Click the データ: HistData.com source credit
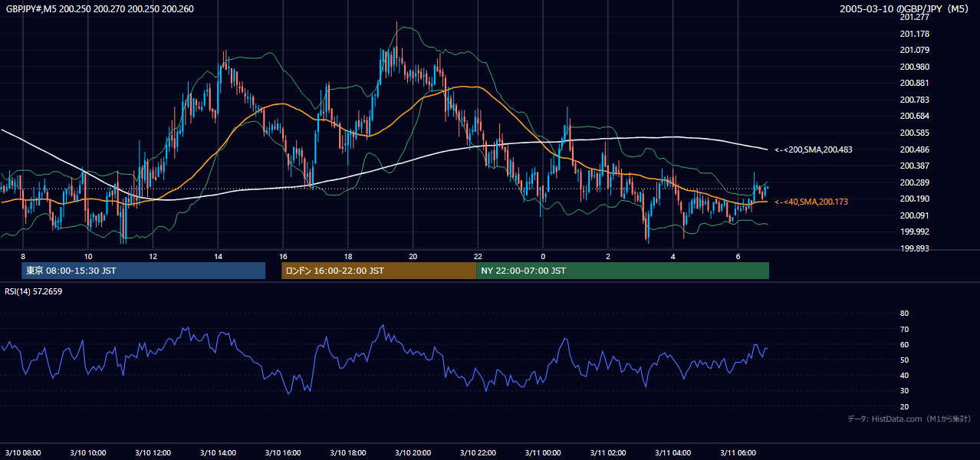This screenshot has height=460, width=980. click(x=909, y=419)
